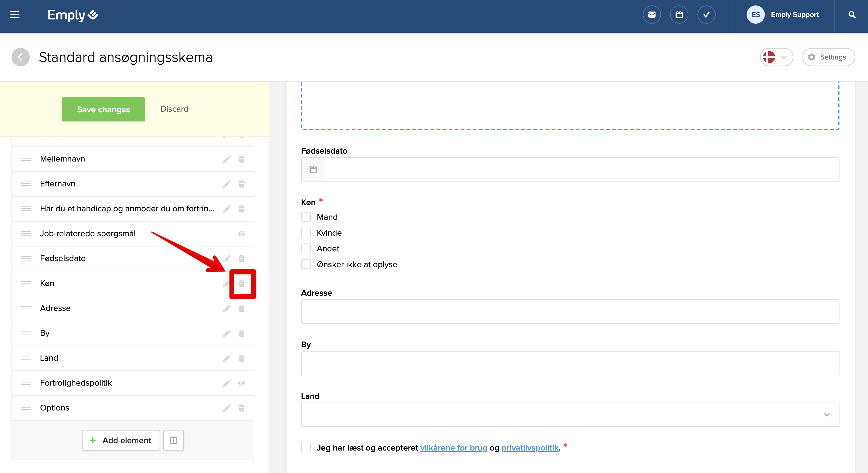The height and width of the screenshot is (473, 868).
Task: Edit the By element
Action: coord(227,333)
